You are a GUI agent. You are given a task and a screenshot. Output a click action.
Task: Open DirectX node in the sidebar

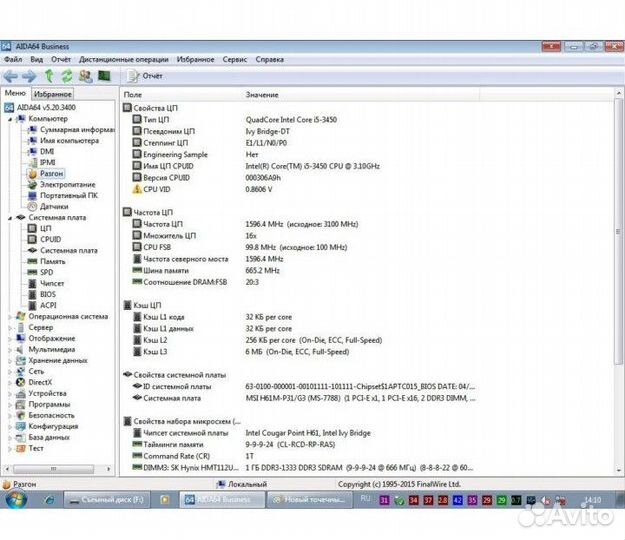[x=41, y=382]
